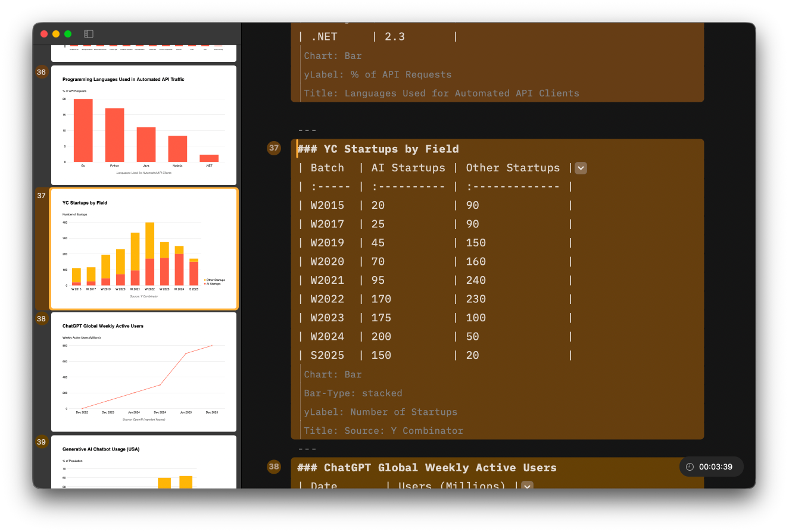This screenshot has height=532, width=789.
Task: Click the 37 badge beside YC Startups heading
Action: tap(274, 148)
